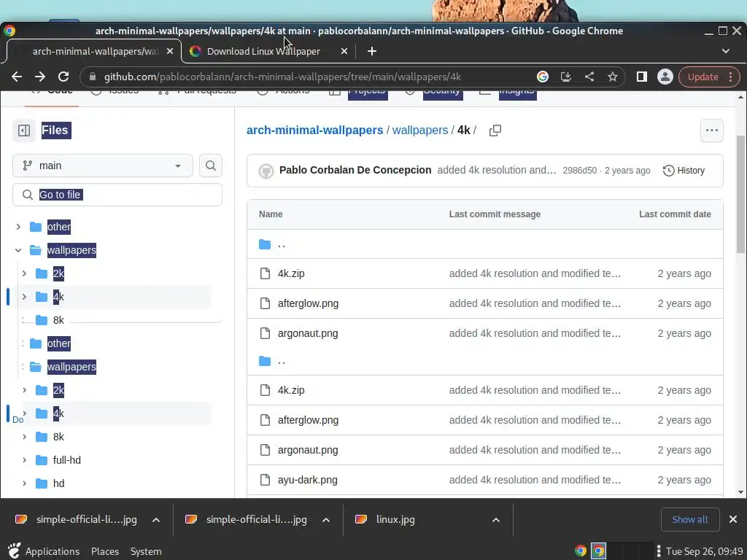The height and width of the screenshot is (560, 747).
Task: Show all downloads
Action: (690, 519)
